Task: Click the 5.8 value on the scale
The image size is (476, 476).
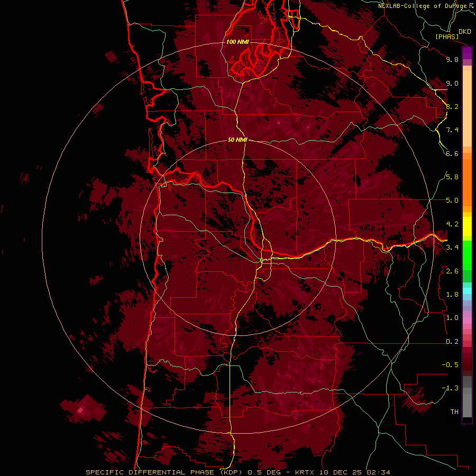Action: point(452,177)
